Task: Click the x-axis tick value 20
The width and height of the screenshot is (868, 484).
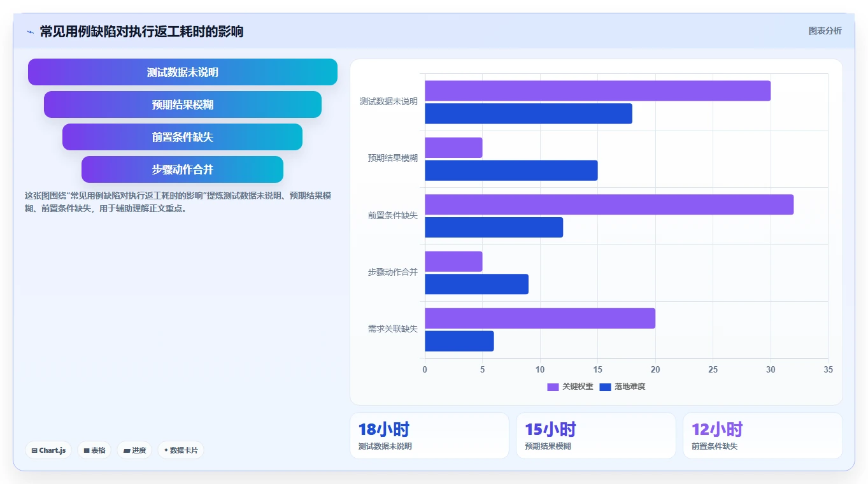Action: 655,369
